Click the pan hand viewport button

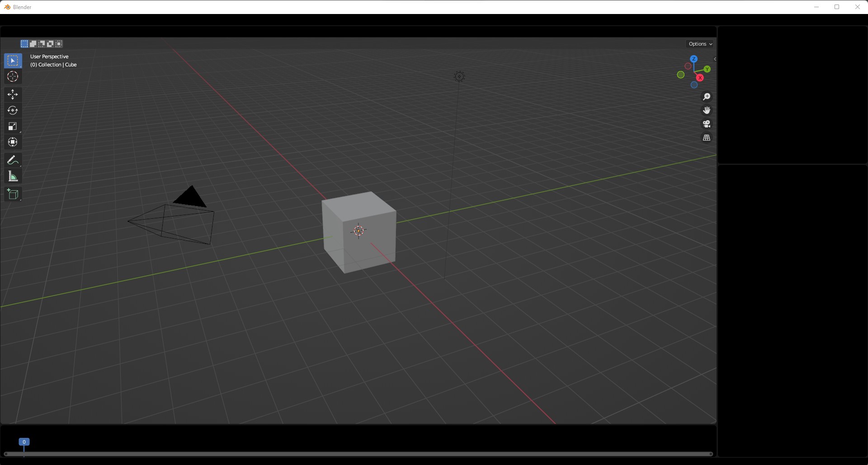[707, 110]
